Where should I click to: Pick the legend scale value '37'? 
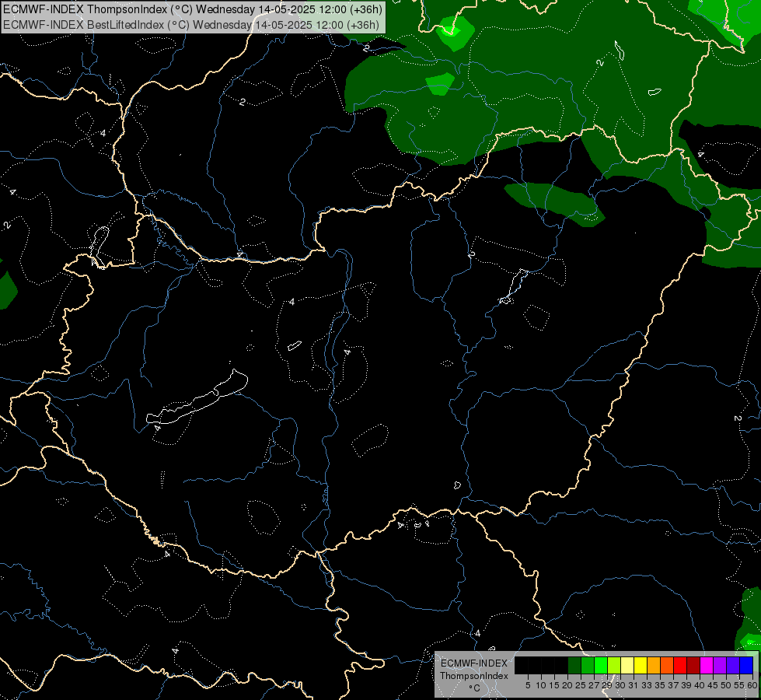click(673, 685)
